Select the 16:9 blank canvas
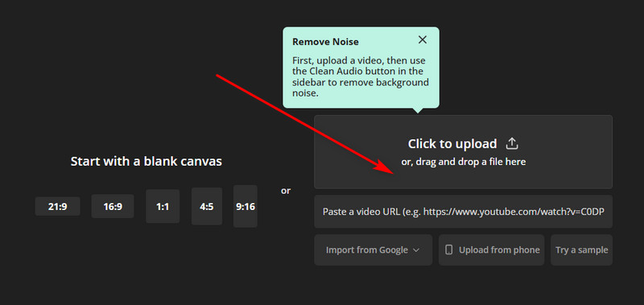Viewport: 644px width, 305px height. point(113,207)
